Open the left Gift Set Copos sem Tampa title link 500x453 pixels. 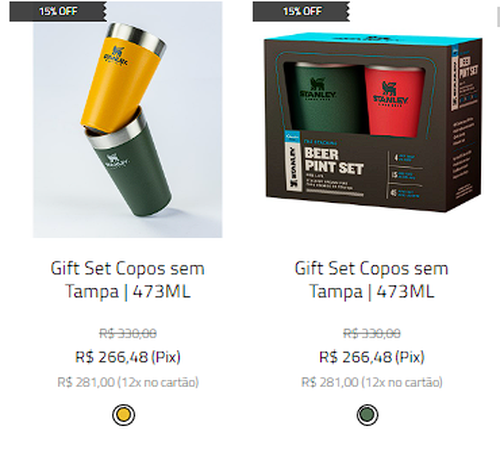[128, 280]
